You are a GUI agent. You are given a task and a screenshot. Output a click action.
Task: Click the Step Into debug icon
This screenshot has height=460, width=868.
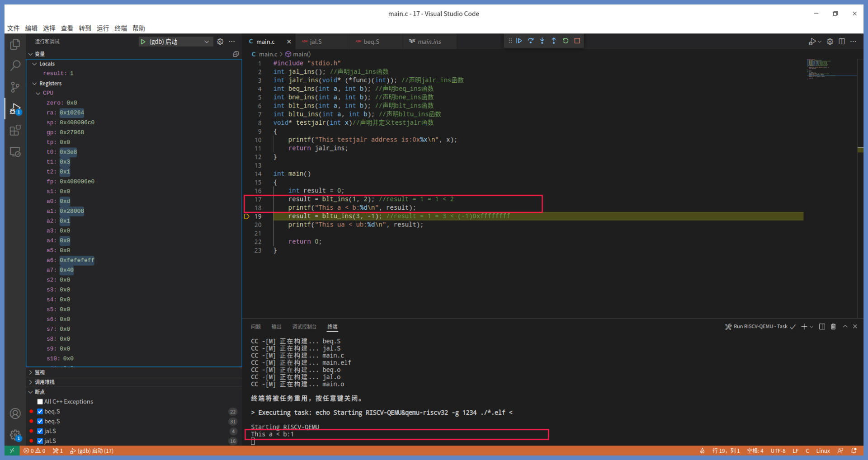542,41
